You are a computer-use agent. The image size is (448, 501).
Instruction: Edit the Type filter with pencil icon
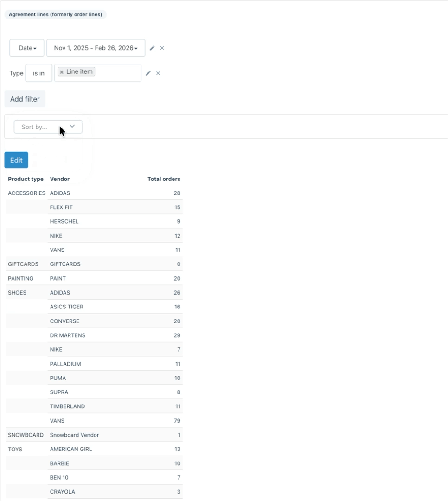click(148, 73)
